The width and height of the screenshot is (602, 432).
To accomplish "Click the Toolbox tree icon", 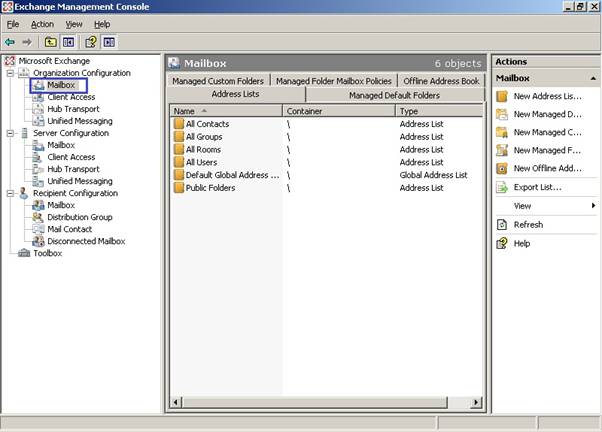I will pyautogui.click(x=24, y=253).
